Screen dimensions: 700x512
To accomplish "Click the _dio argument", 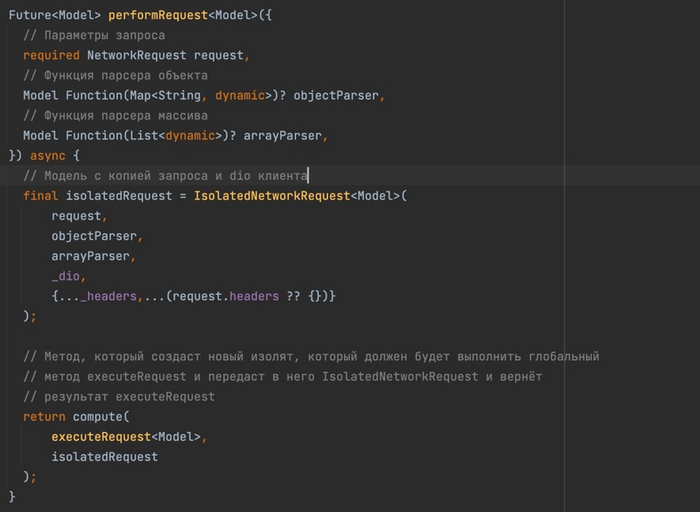I will click(69, 276).
